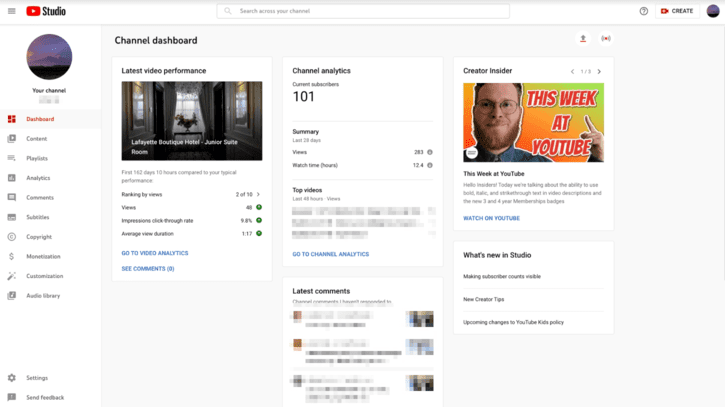The height and width of the screenshot is (407, 725).
Task: Open Subtitles in the sidebar
Action: (x=50, y=217)
